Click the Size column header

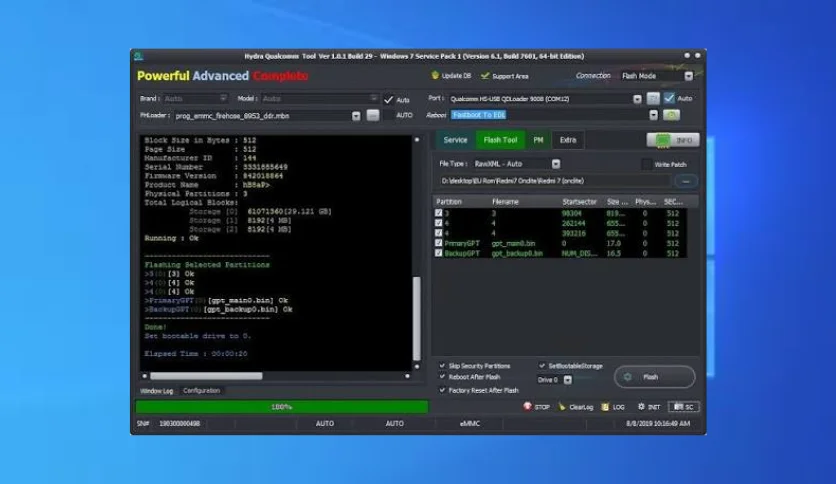click(617, 202)
